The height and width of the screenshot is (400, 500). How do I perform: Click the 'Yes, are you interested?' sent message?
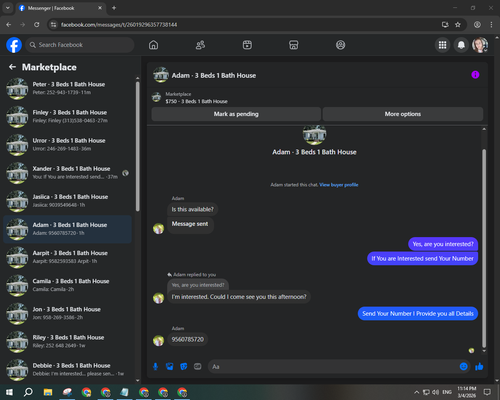click(443, 244)
